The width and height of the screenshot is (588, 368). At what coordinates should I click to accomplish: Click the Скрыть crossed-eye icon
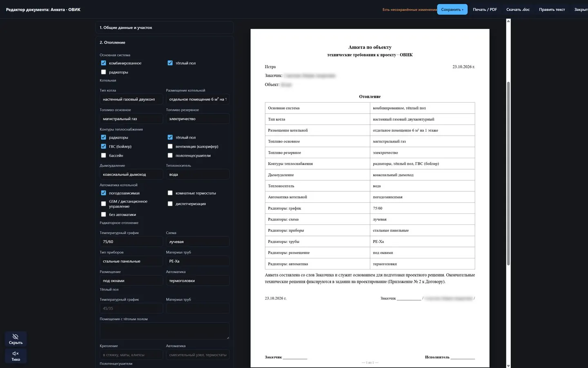pos(16,337)
